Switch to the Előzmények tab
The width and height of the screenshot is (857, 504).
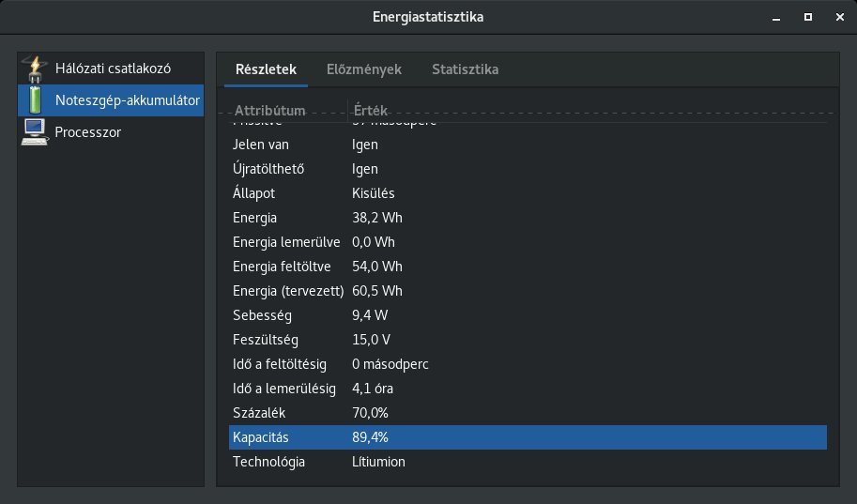[x=363, y=69]
